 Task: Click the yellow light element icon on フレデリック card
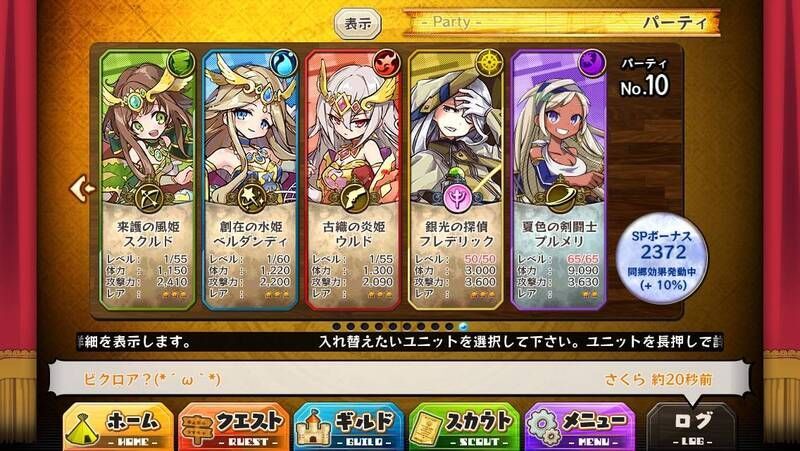click(489, 63)
